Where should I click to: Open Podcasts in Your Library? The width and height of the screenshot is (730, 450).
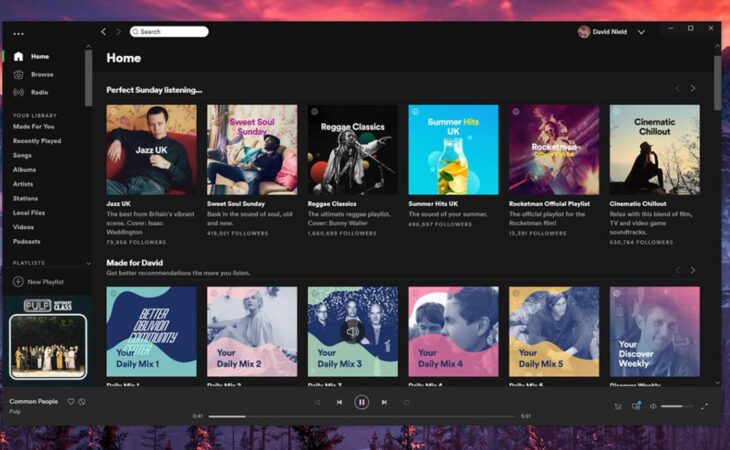tap(27, 241)
